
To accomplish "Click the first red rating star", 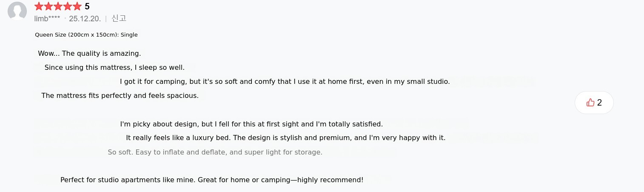I will point(39,6).
